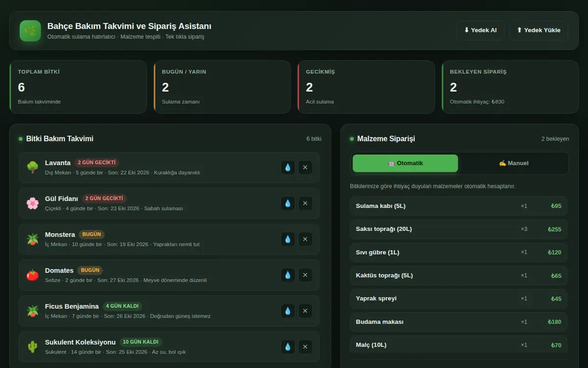Click the water droplet for Monstera
Screen dimensions: 588x368
click(x=288, y=239)
